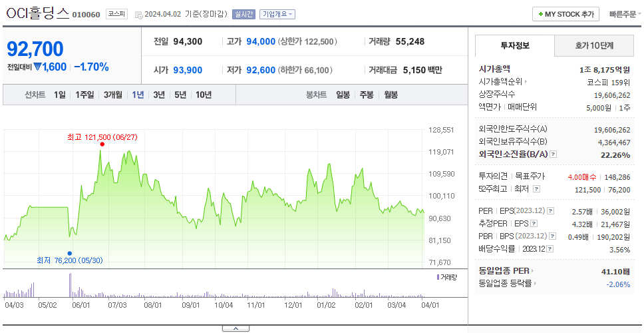Click the 외국인소진율 22.26% value

pos(615,155)
